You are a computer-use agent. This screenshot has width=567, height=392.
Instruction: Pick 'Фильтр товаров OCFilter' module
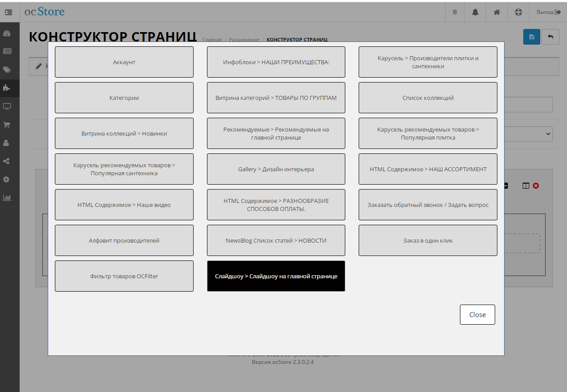(124, 276)
